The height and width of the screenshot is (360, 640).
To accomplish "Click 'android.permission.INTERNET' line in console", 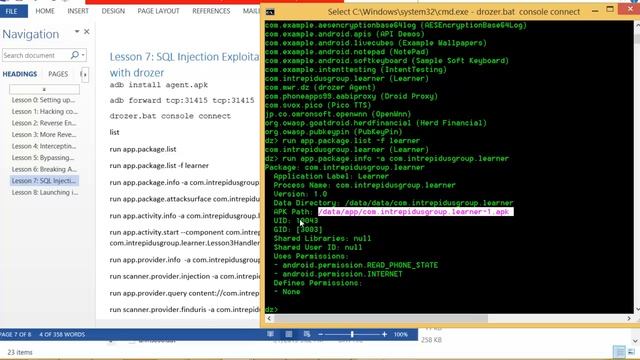I will [x=338, y=274].
